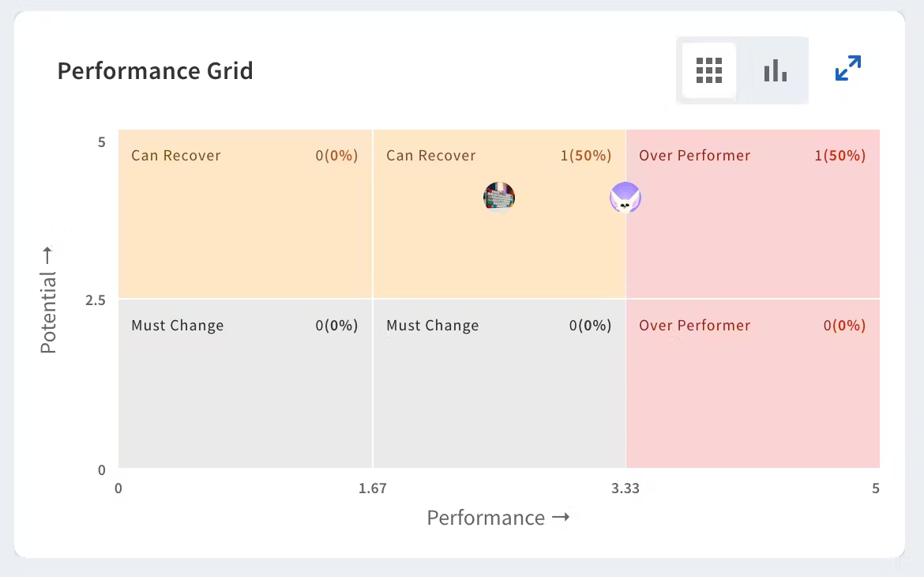This screenshot has width=924, height=577.
Task: Click the 1.67 performance axis tick
Action: coord(372,488)
